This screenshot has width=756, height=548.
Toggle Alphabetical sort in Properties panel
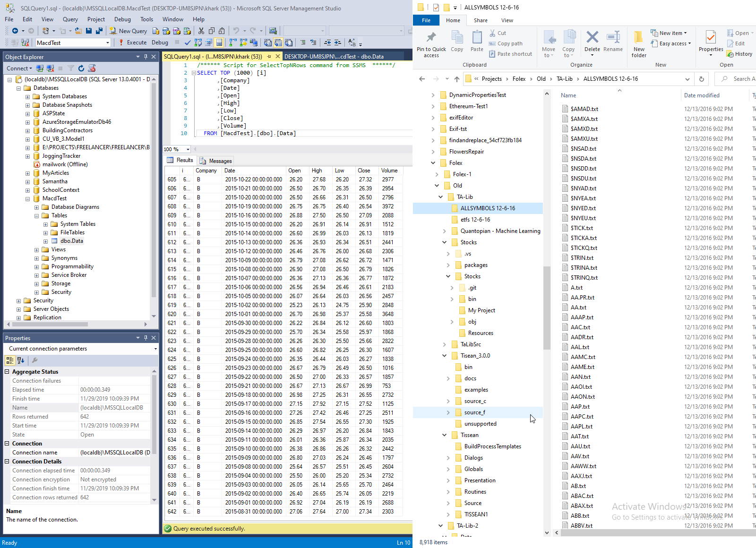point(20,360)
